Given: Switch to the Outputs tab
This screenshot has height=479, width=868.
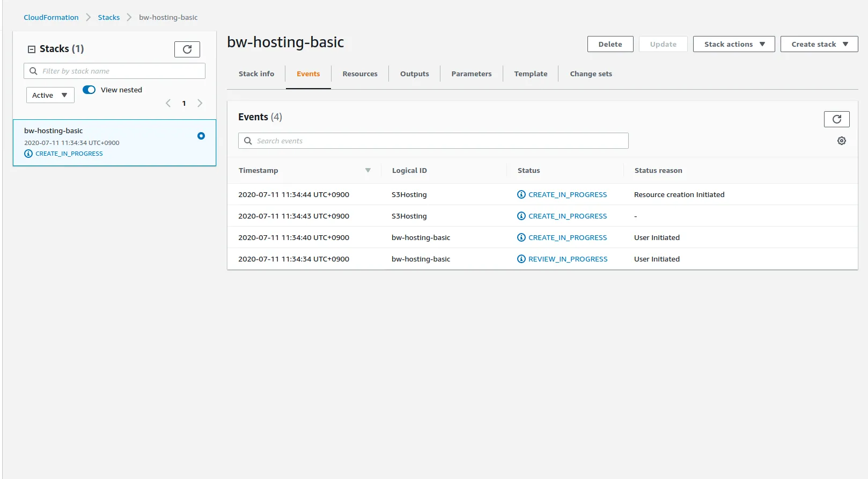Looking at the screenshot, I should pyautogui.click(x=415, y=74).
